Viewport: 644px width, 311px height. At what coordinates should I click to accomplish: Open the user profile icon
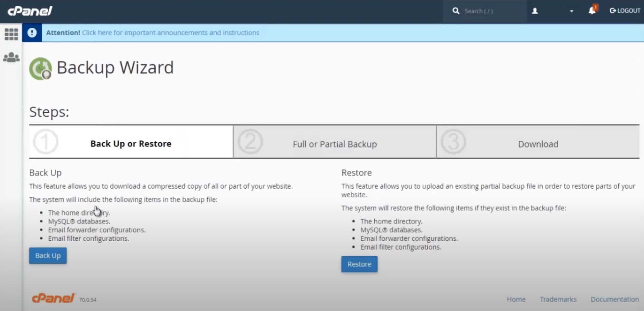(x=535, y=11)
